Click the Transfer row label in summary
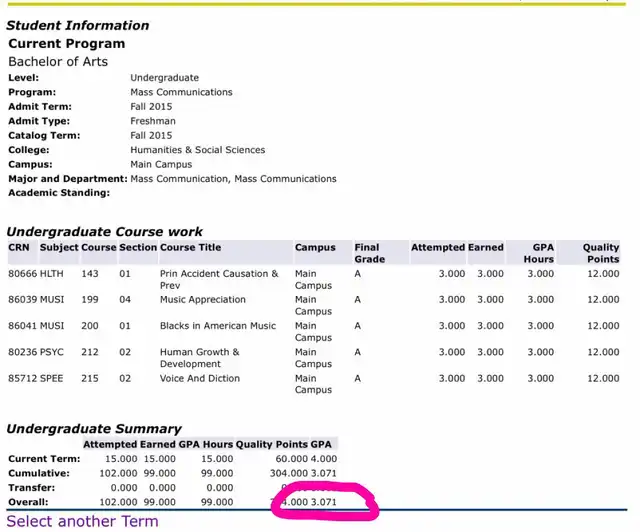Screen dimensions: 640x532 [32, 487]
